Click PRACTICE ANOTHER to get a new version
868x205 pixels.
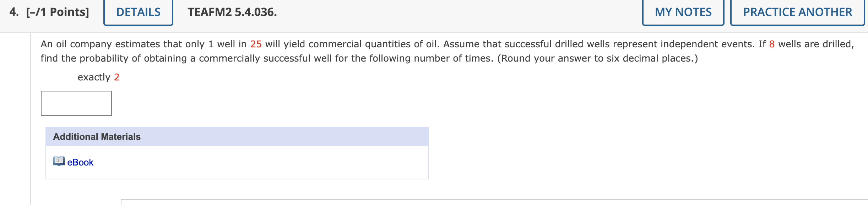click(x=798, y=12)
